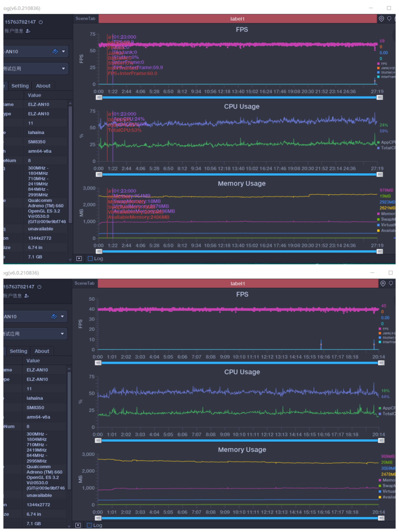Toggle FPS legend entry in top FPS chart

click(382, 64)
